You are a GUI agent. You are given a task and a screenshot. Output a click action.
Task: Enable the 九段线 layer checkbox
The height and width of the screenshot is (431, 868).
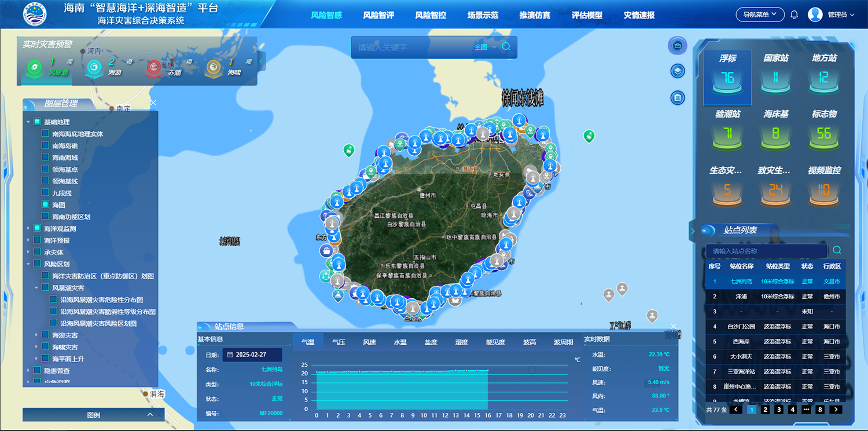coord(45,193)
